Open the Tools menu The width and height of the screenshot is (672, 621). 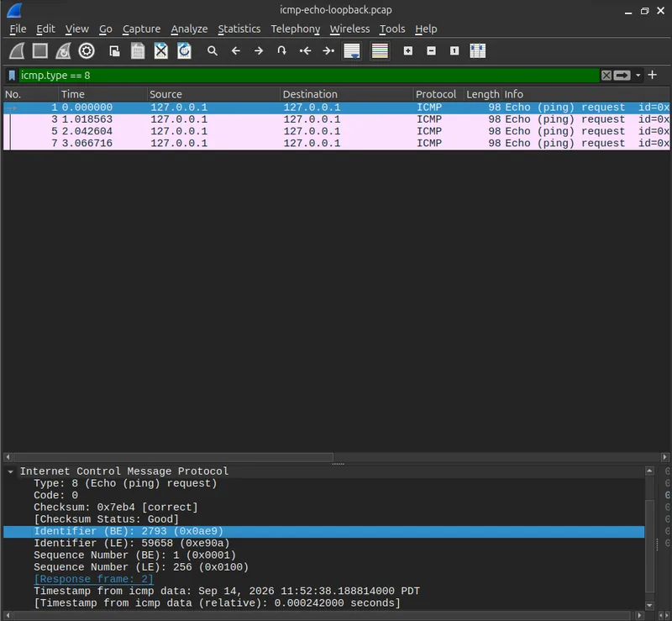click(x=392, y=29)
